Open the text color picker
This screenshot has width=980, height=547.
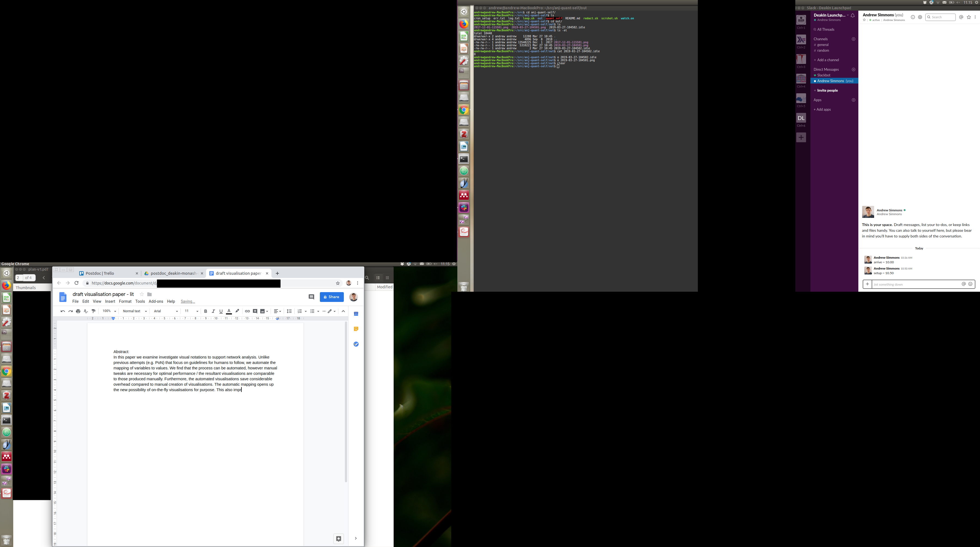pos(229,311)
